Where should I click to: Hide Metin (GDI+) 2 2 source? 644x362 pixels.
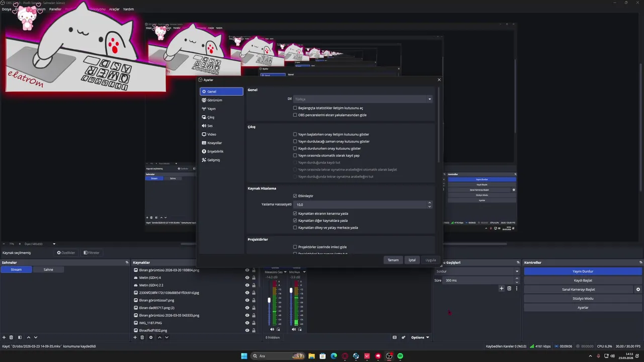(247, 285)
